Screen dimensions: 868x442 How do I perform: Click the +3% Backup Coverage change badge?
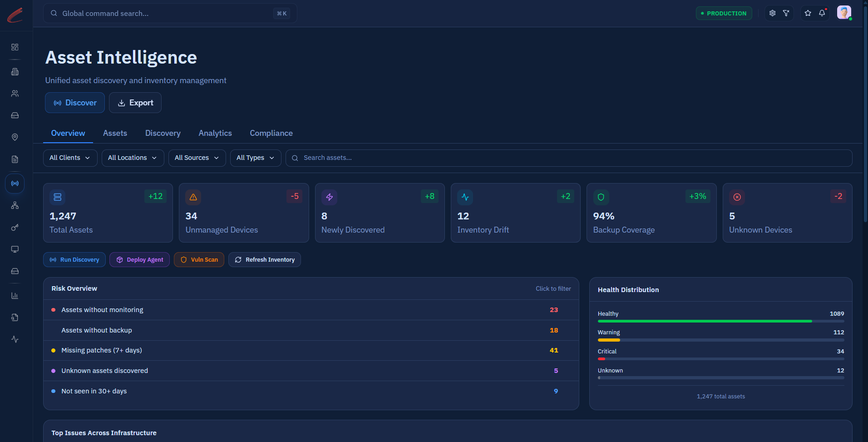tap(698, 196)
